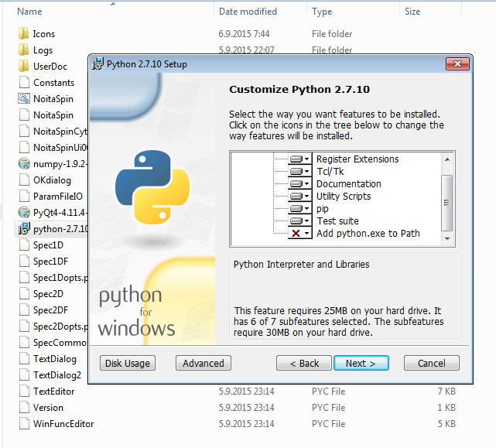The image size is (496, 448).
Task: Click the Python Setup title bar icon
Action: [x=97, y=64]
